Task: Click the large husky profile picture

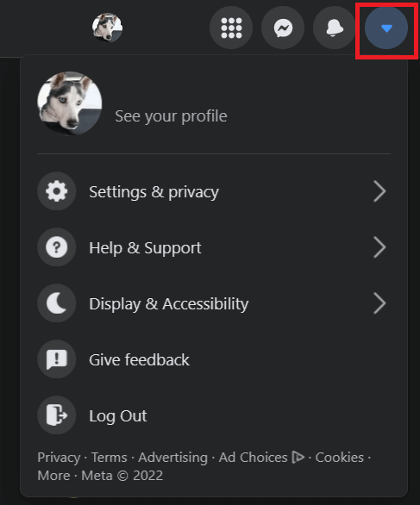Action: 70,103
